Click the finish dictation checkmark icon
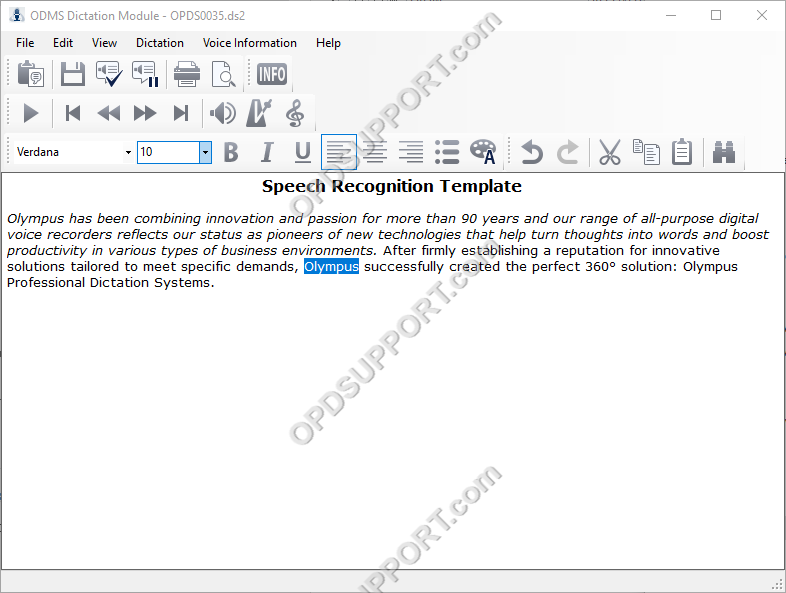Screen dimensions: 786x593 tap(109, 74)
